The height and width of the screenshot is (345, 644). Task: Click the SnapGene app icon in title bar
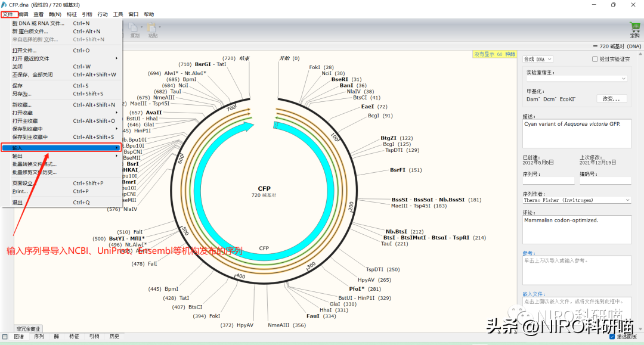(x=4, y=5)
